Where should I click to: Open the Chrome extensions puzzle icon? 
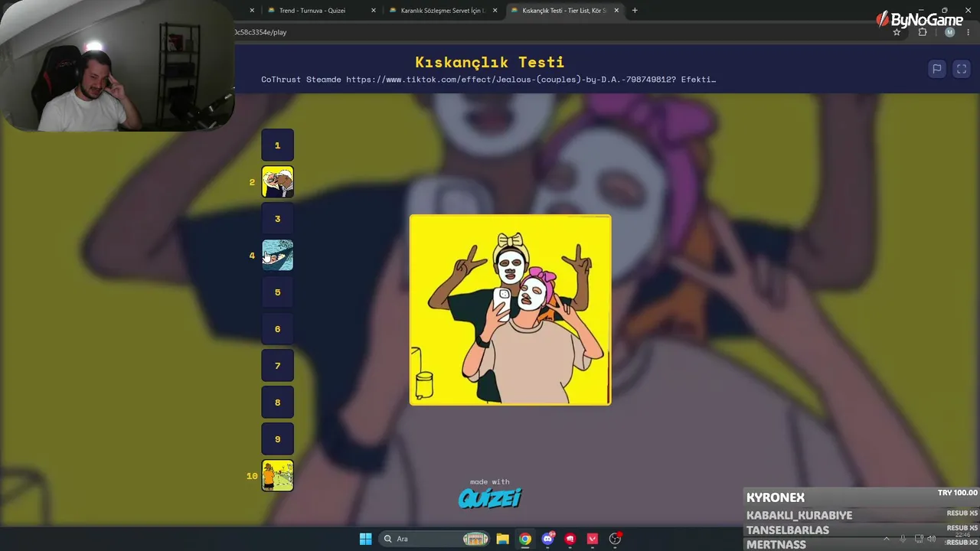pyautogui.click(x=923, y=32)
